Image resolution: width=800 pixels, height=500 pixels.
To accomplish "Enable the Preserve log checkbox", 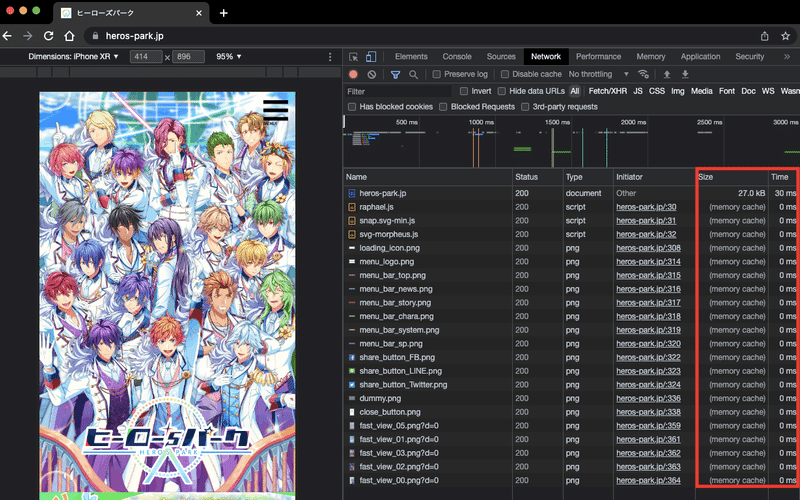I will tap(436, 74).
